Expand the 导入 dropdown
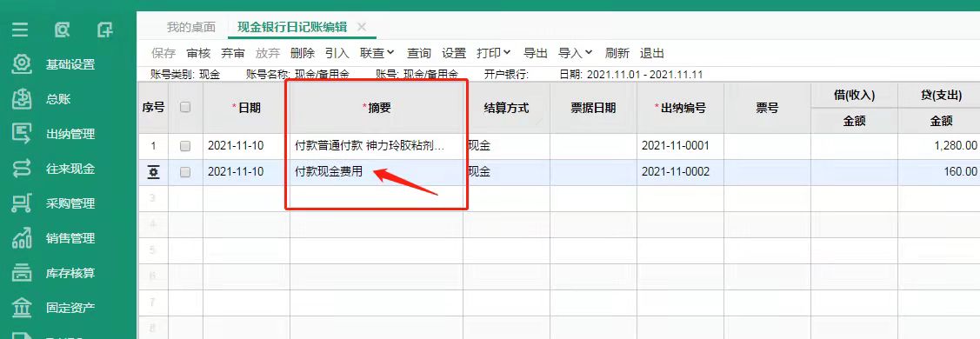 575,53
